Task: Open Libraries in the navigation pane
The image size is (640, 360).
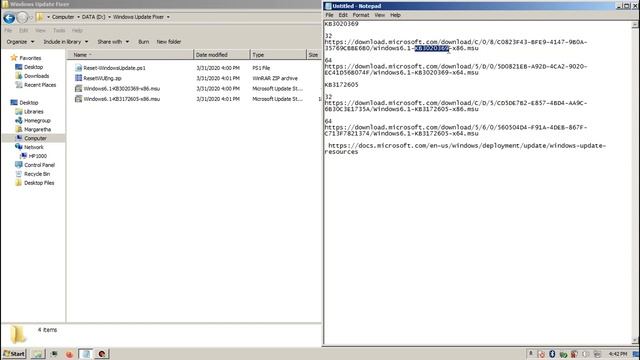Action: pos(33,111)
